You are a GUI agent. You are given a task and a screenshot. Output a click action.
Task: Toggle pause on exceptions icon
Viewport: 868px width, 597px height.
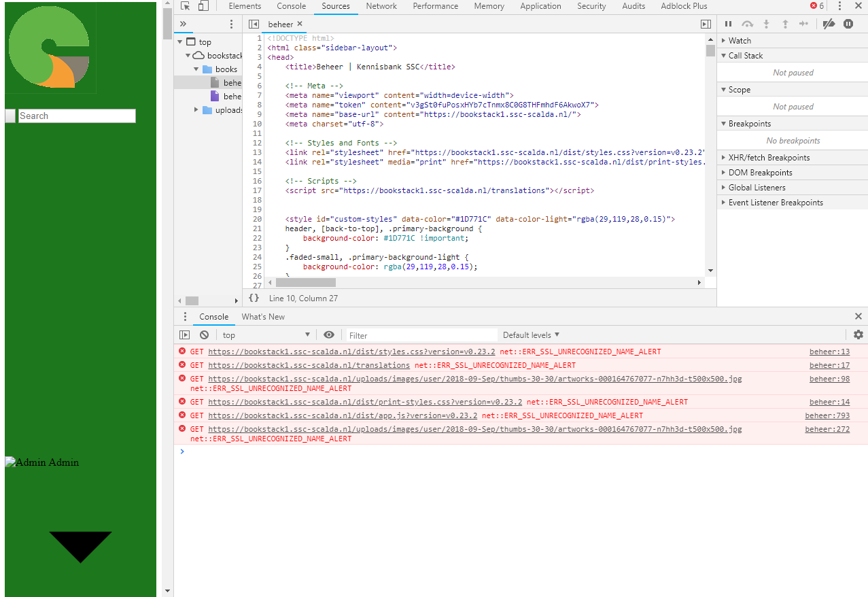point(848,24)
